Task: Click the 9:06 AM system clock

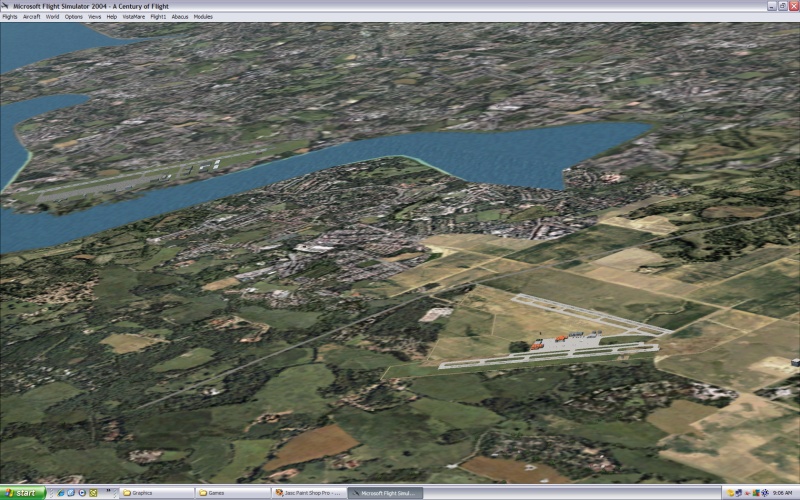Action: [782, 493]
